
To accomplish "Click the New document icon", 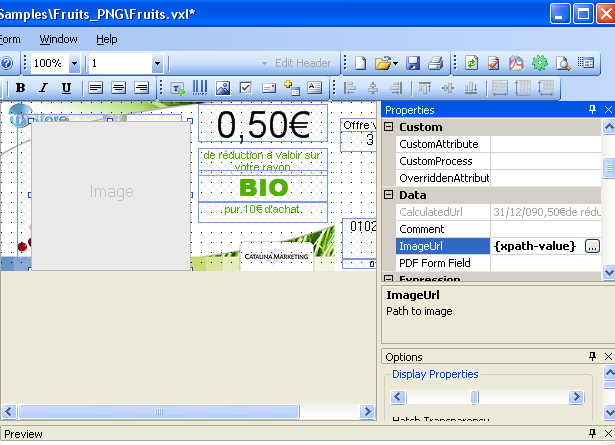I will click(361, 63).
